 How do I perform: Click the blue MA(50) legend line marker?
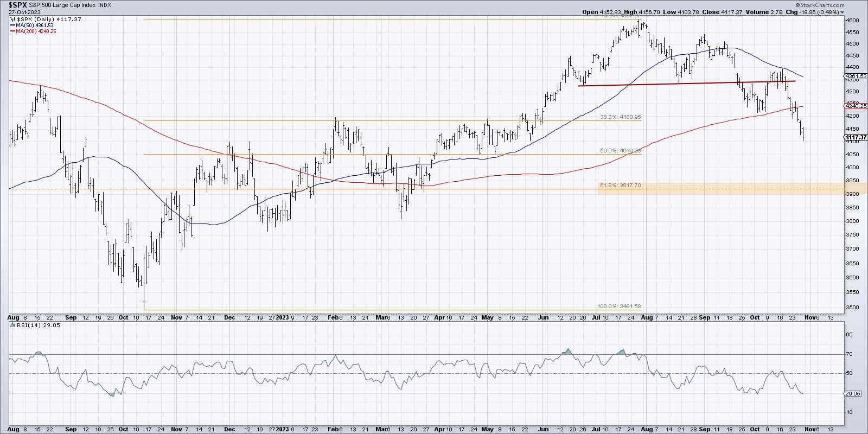click(x=12, y=25)
